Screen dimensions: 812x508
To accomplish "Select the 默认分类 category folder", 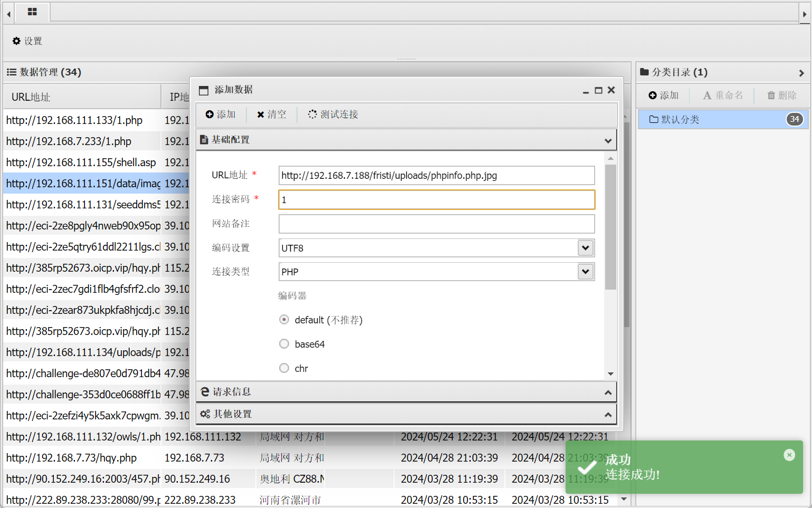I will coord(723,119).
